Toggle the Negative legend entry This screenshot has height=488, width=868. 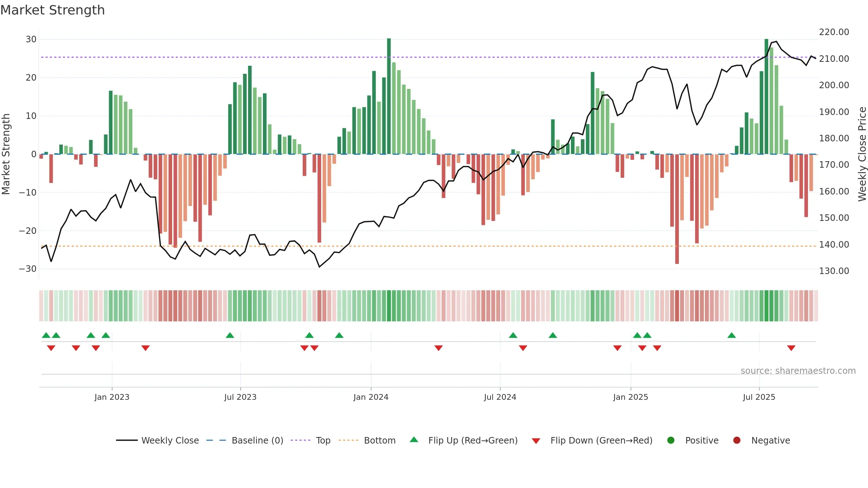point(761,440)
